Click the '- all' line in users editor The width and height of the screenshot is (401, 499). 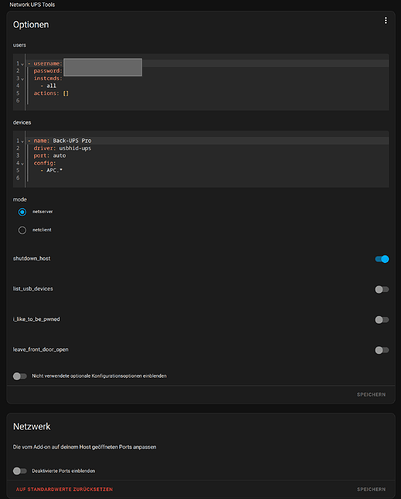pos(48,86)
